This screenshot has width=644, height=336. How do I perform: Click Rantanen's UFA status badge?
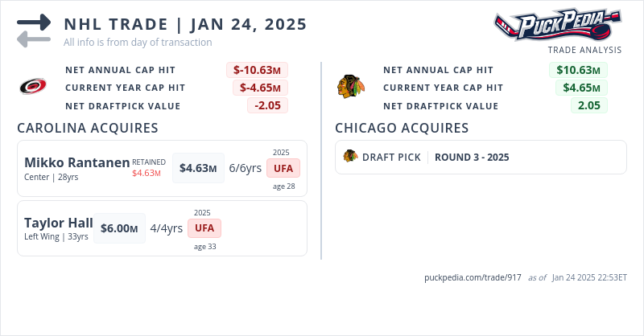(283, 168)
